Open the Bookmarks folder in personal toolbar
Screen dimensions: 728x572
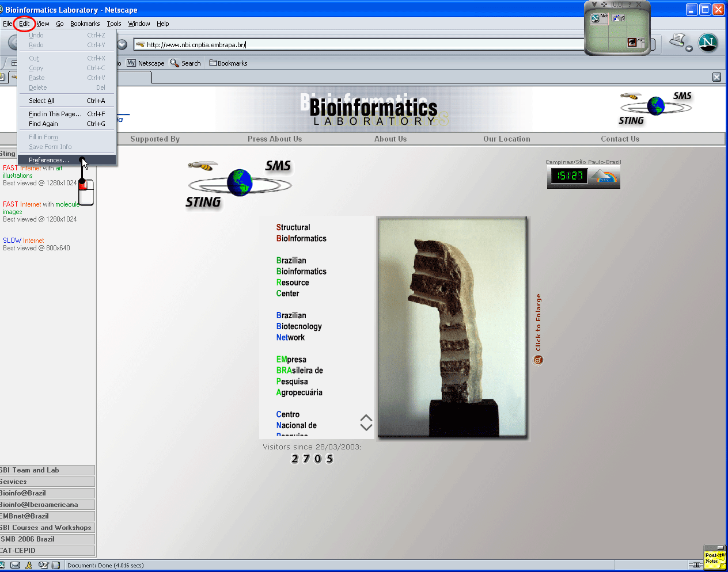click(228, 63)
